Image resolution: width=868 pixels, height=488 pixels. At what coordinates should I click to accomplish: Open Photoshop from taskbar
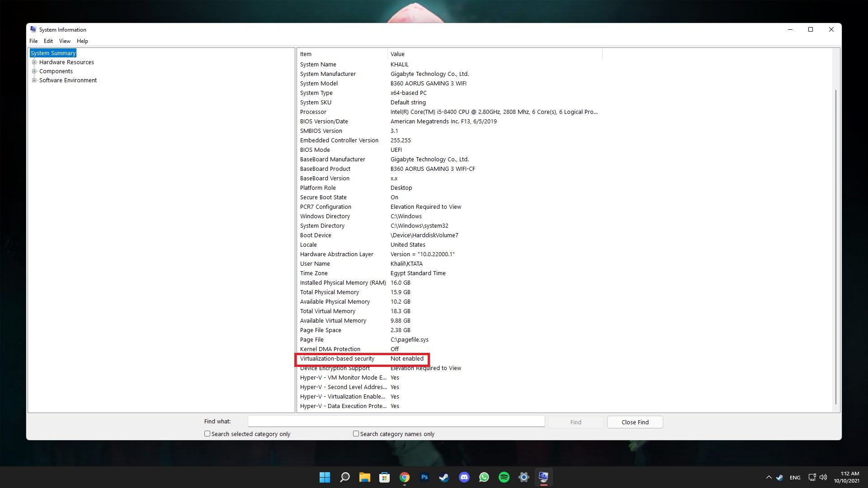coord(424,477)
